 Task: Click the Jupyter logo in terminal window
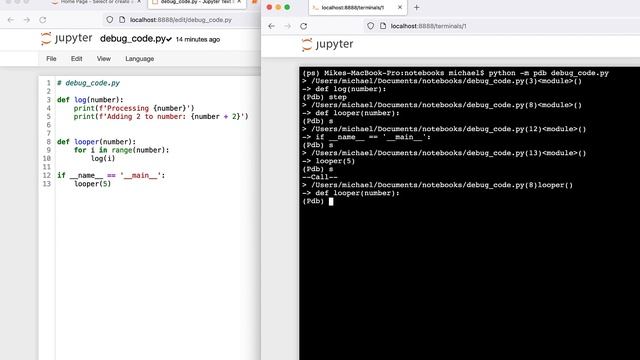[327, 44]
